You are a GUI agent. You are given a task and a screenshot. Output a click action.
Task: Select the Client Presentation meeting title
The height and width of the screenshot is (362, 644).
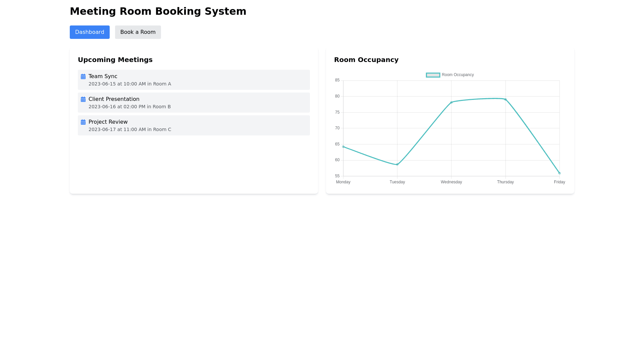114,99
